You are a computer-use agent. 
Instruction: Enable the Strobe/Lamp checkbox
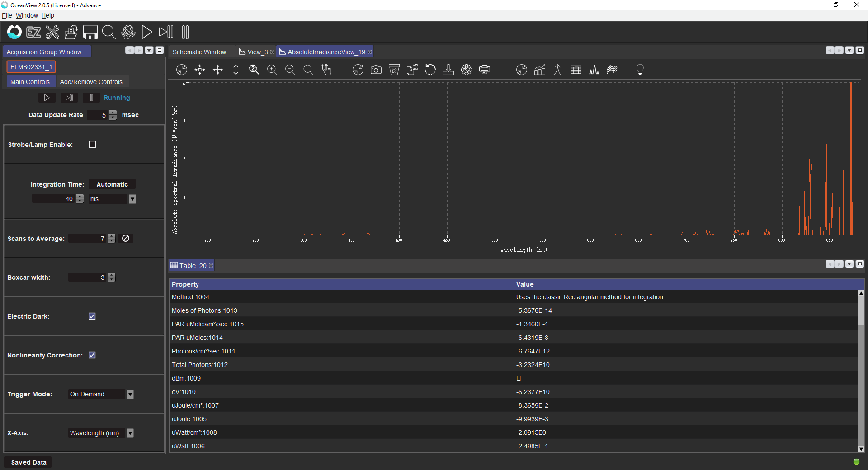tap(93, 145)
